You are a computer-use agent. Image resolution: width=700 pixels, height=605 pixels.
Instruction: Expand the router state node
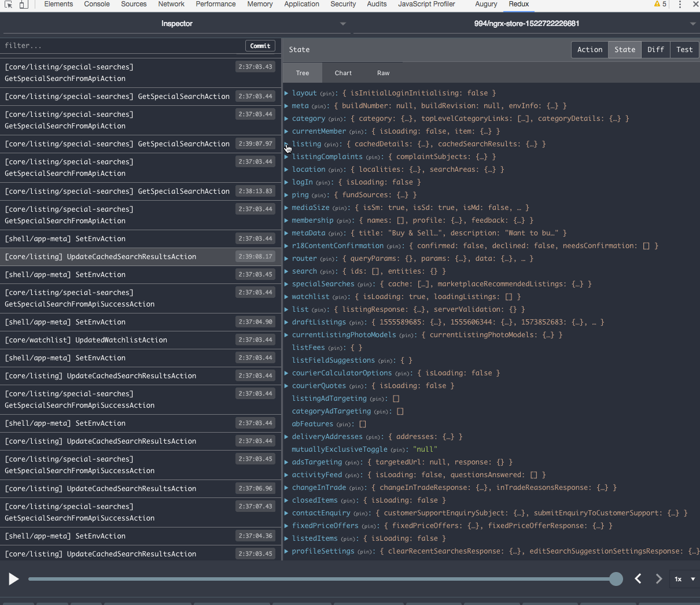tap(286, 259)
